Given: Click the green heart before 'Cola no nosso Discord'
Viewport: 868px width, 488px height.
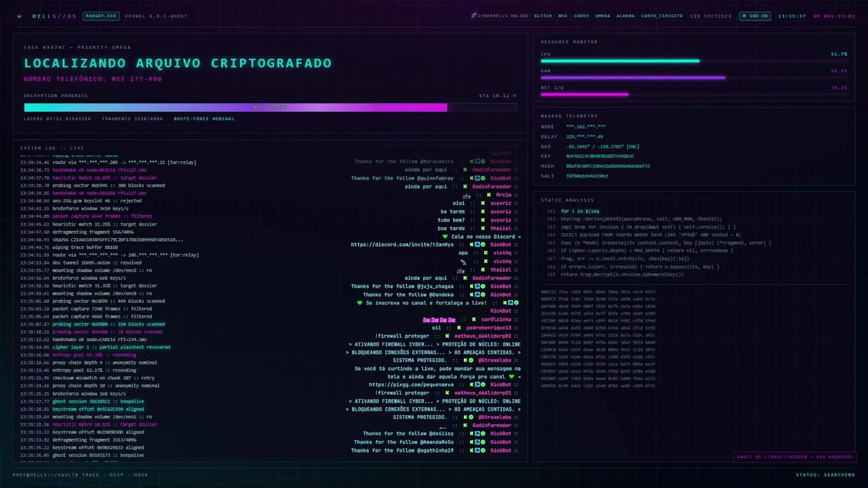Looking at the screenshot, I should 445,237.
